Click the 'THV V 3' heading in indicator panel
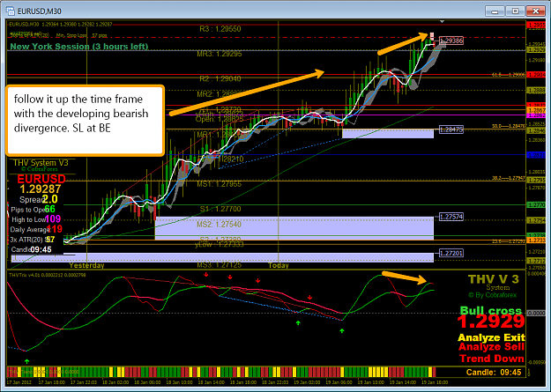551x392 pixels. coord(493,279)
